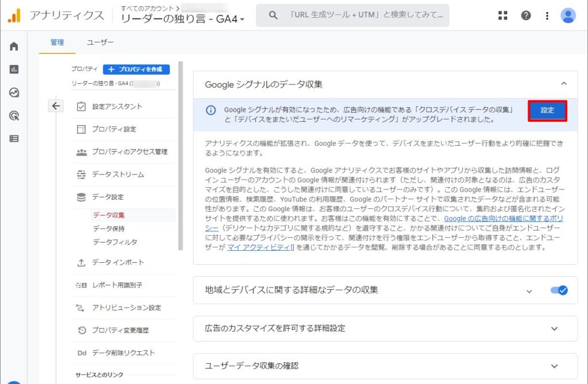The height and width of the screenshot is (384, 588).
Task: Click the search magnifier icon
Action: coord(273,15)
